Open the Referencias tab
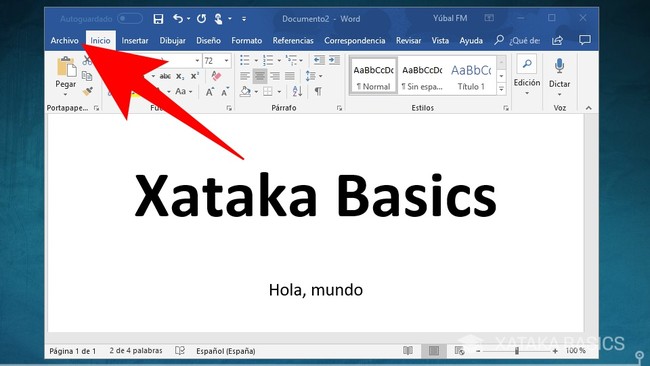 coord(293,41)
